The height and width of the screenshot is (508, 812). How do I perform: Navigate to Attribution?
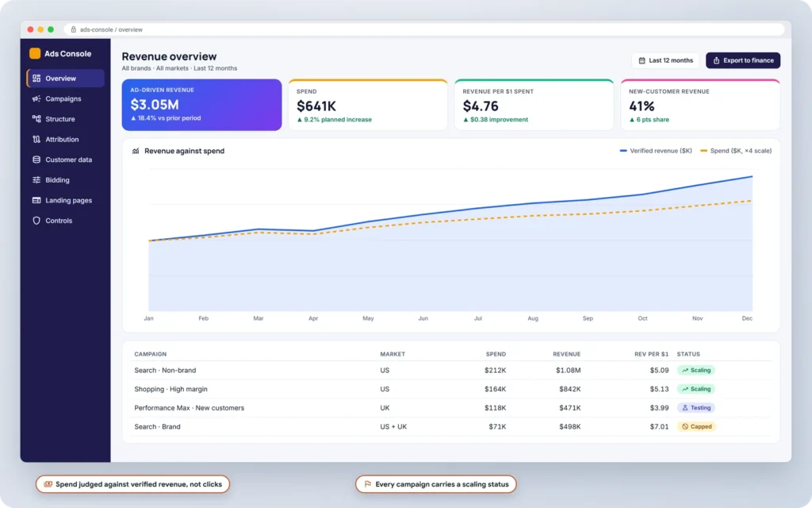tap(65, 139)
